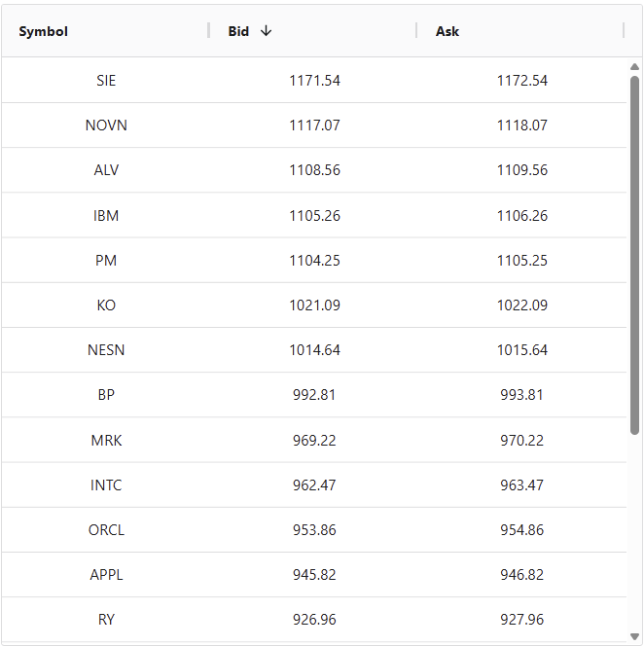Click NESN ask value 1015.64
Screen dimensions: 644x646
click(522, 350)
